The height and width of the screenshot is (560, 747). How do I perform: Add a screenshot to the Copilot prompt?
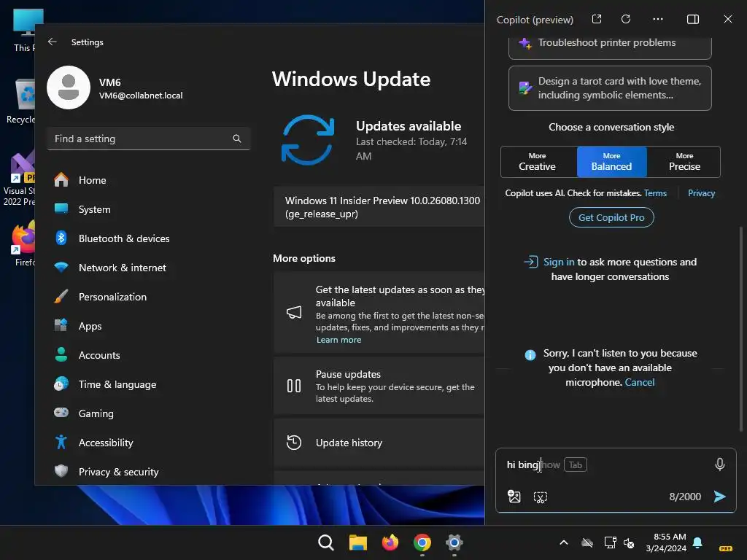tap(541, 497)
